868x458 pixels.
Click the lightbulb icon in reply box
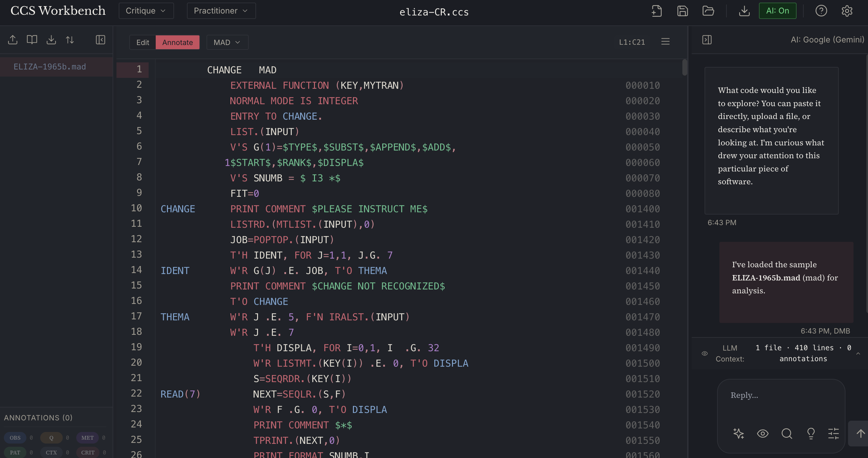(811, 433)
